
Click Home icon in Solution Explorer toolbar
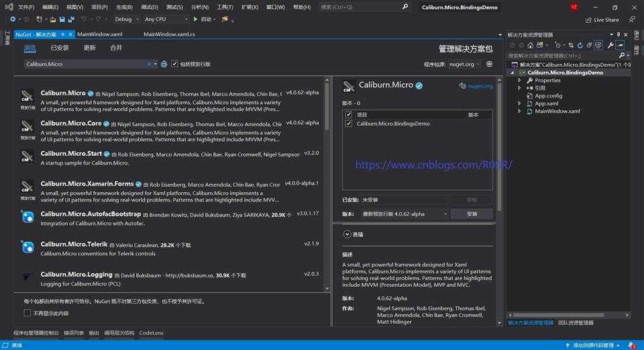pos(531,45)
